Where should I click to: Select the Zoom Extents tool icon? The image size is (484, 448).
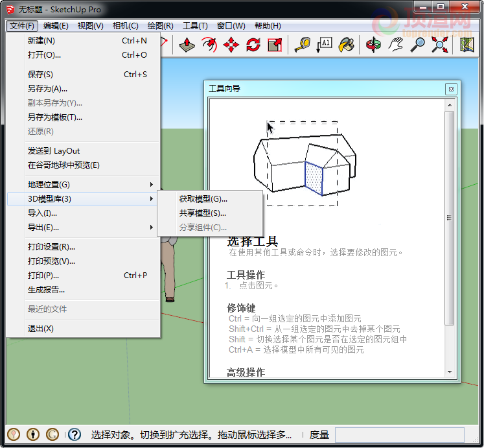(440, 45)
